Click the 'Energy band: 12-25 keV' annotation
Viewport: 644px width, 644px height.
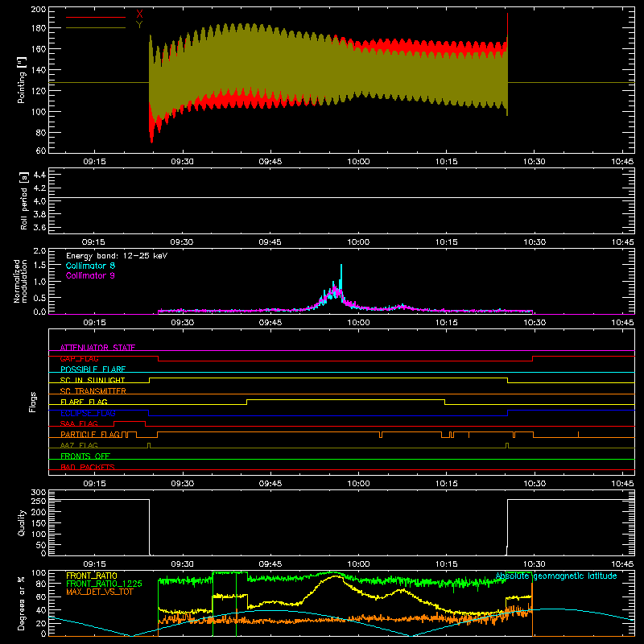pyautogui.click(x=117, y=256)
